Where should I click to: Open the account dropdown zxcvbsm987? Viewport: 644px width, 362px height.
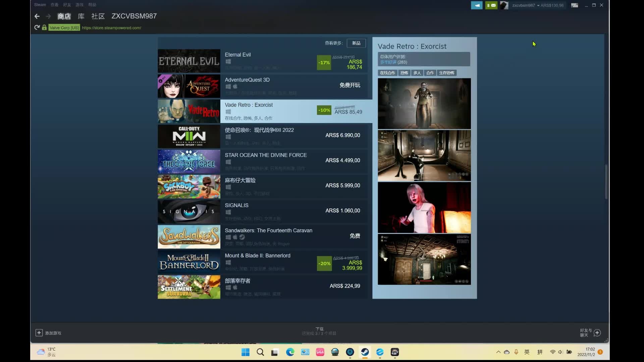coord(526,5)
